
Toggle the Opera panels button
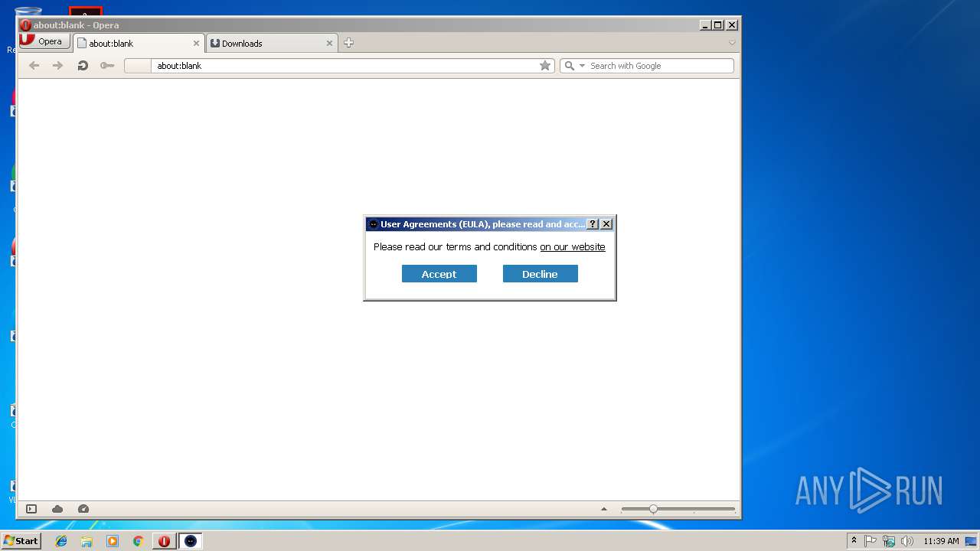coord(31,509)
